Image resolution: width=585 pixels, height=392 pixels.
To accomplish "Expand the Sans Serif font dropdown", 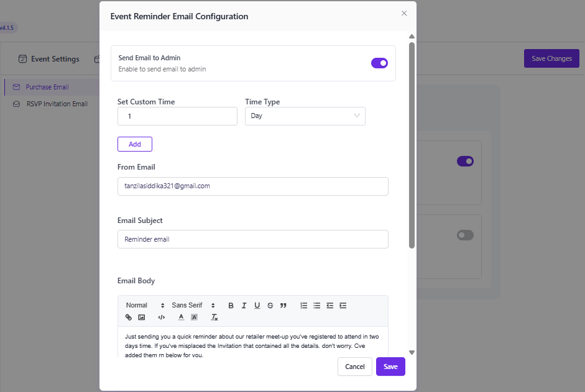I will 193,306.
